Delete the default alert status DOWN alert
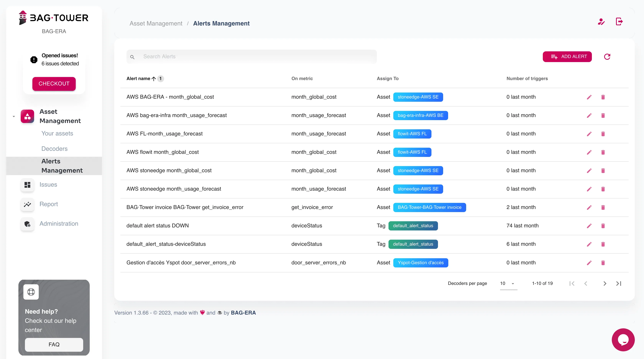This screenshot has height=359, width=644. (603, 226)
